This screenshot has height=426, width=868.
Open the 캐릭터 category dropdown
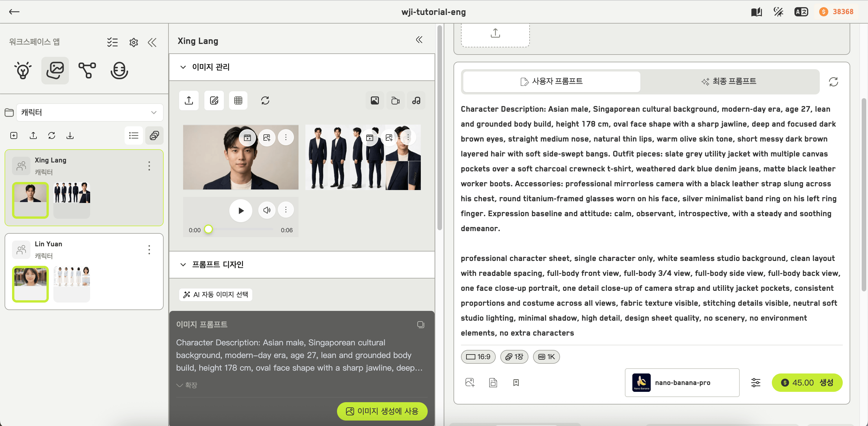tap(90, 112)
